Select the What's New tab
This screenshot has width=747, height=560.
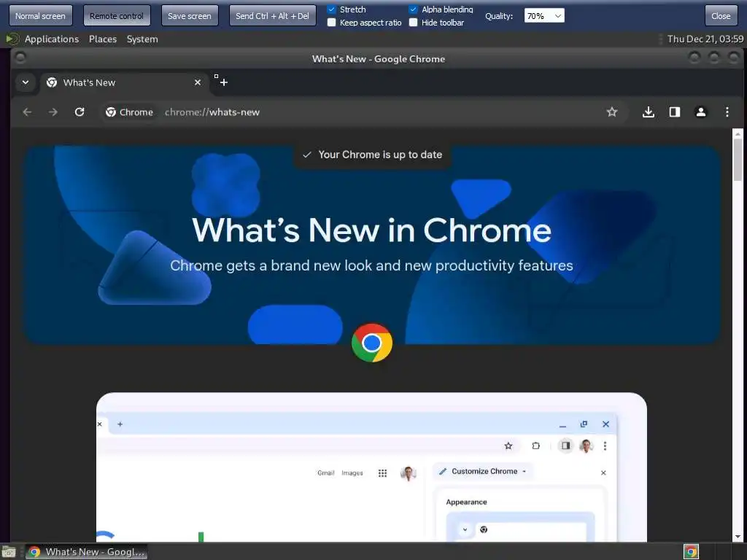[x=124, y=82]
